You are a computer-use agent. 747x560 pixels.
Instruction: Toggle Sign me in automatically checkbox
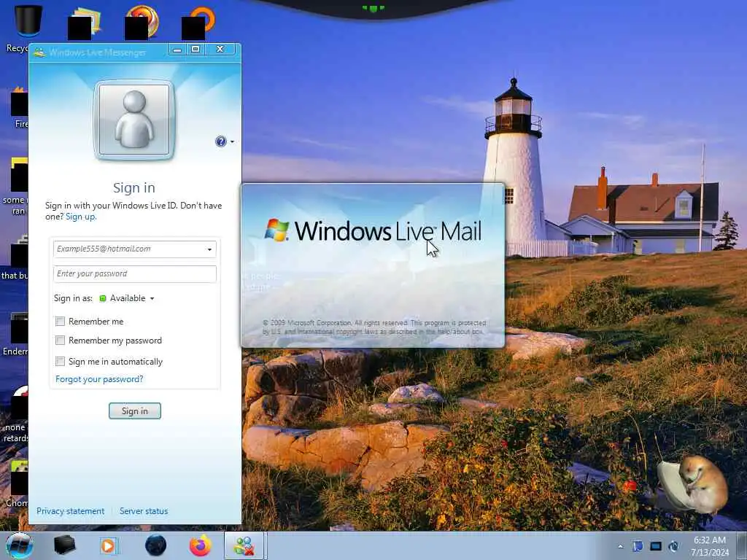click(60, 362)
